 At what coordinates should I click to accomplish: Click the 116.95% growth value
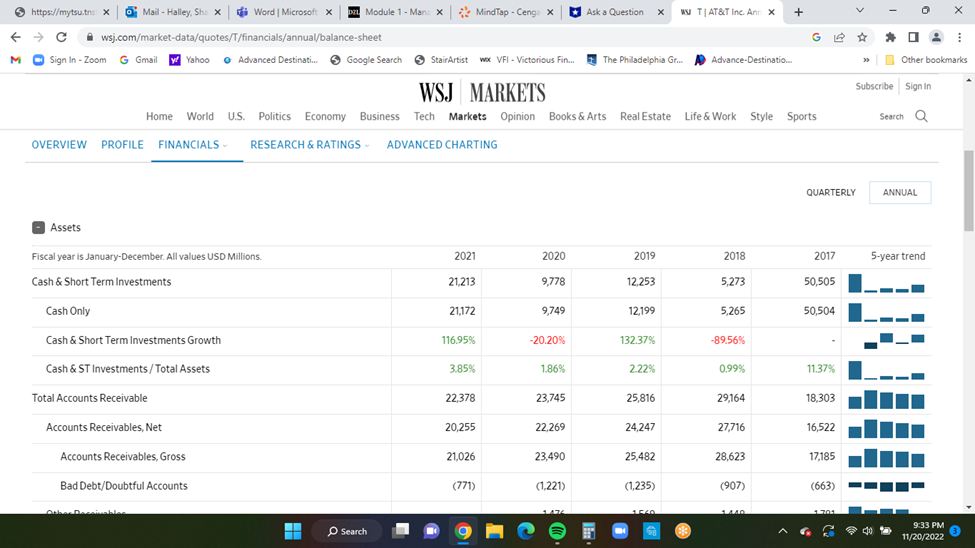(458, 340)
